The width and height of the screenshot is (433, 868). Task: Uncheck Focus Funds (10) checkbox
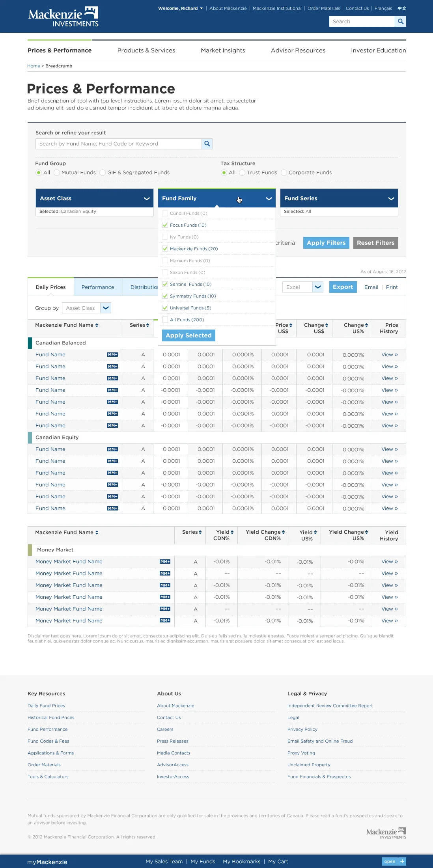tap(165, 225)
